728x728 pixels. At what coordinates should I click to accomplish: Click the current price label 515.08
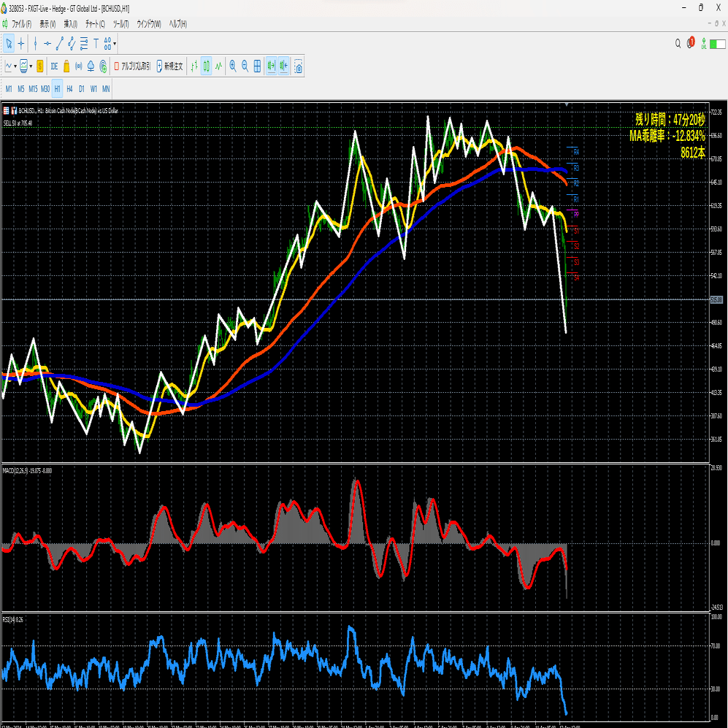(x=716, y=300)
